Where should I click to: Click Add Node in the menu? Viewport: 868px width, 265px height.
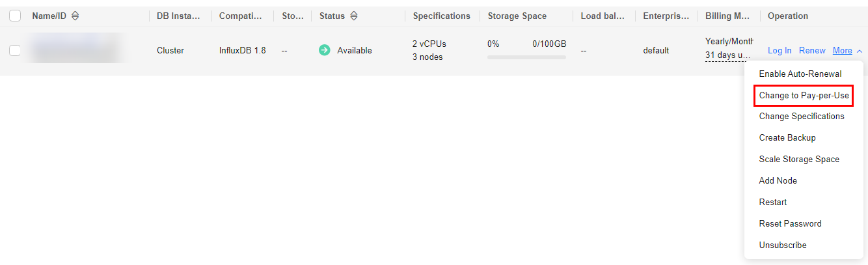click(x=778, y=180)
